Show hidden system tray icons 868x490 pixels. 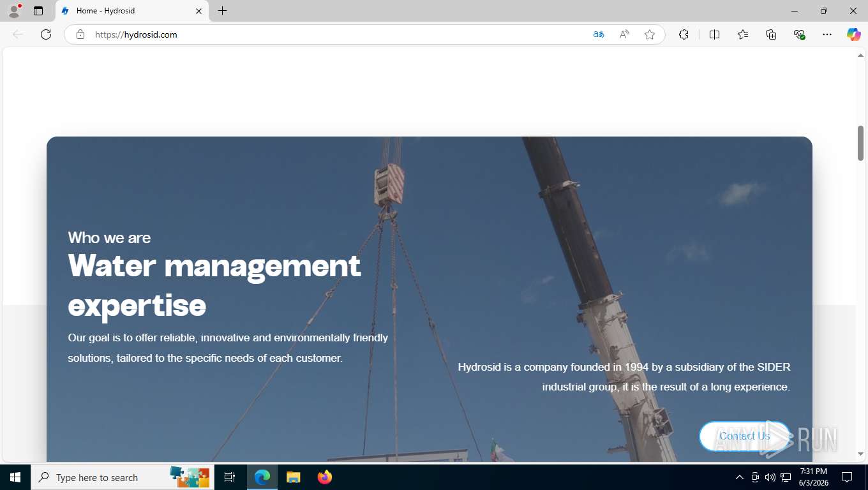740,477
